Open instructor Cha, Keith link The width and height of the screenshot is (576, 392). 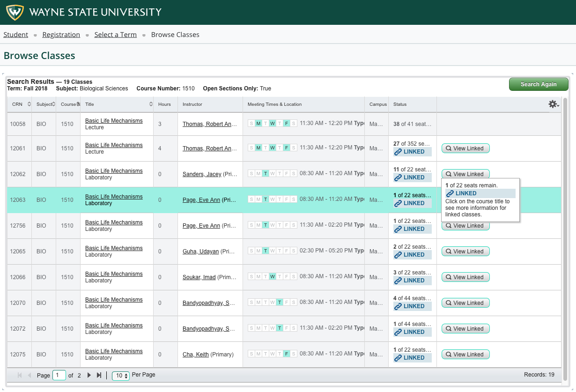(x=196, y=355)
